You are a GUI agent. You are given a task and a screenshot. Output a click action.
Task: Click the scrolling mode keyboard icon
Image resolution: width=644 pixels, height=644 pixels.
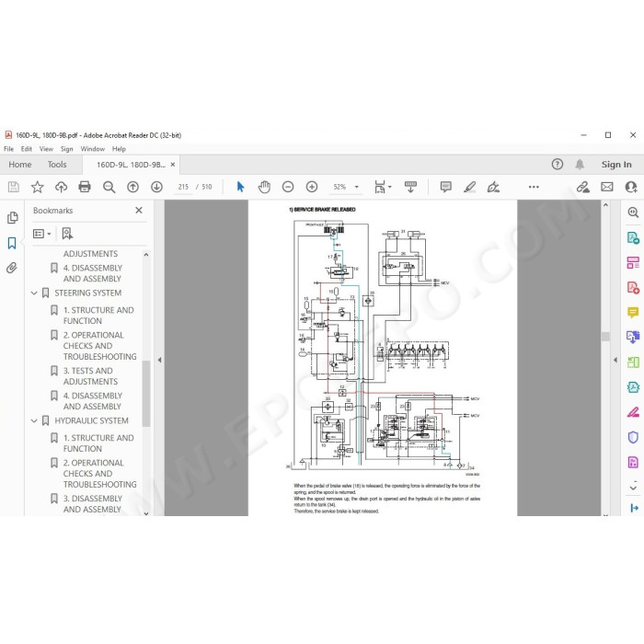(410, 187)
